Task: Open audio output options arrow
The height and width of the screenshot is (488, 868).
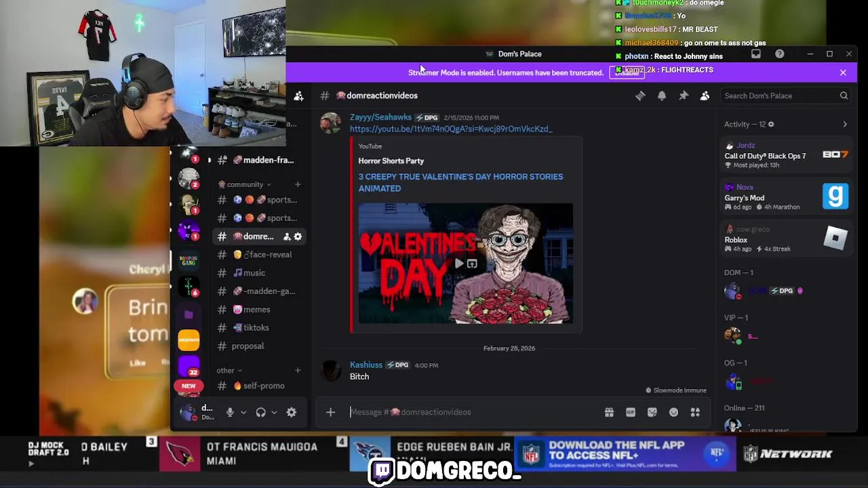Action: point(274,412)
